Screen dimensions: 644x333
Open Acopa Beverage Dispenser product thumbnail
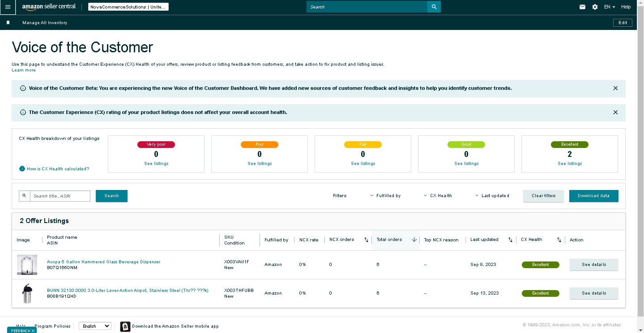[27, 265]
